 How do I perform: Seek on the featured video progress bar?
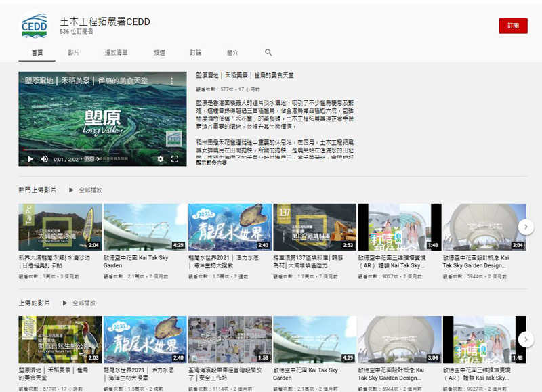tap(102, 150)
